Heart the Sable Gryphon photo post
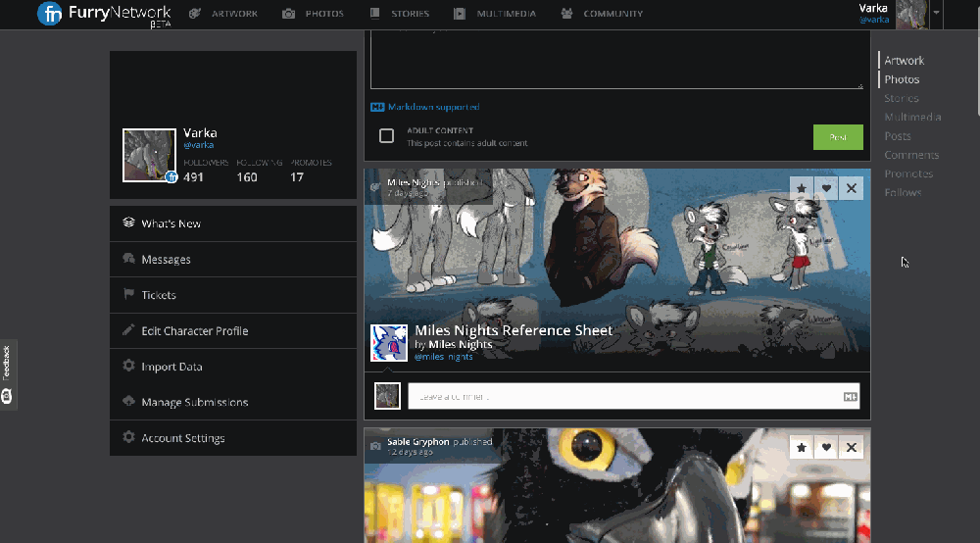This screenshot has width=980, height=543. [826, 448]
